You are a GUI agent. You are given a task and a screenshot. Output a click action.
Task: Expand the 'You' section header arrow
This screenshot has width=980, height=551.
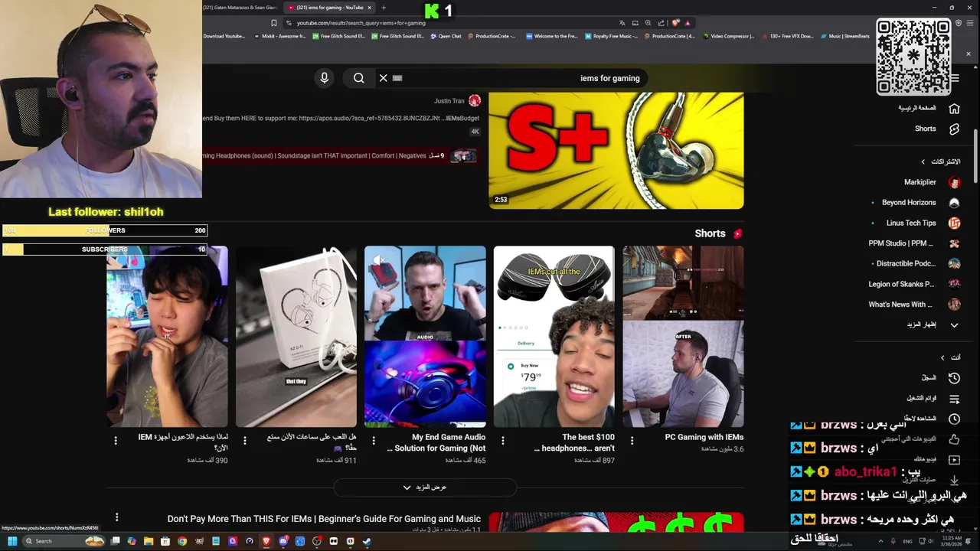pyautogui.click(x=942, y=357)
